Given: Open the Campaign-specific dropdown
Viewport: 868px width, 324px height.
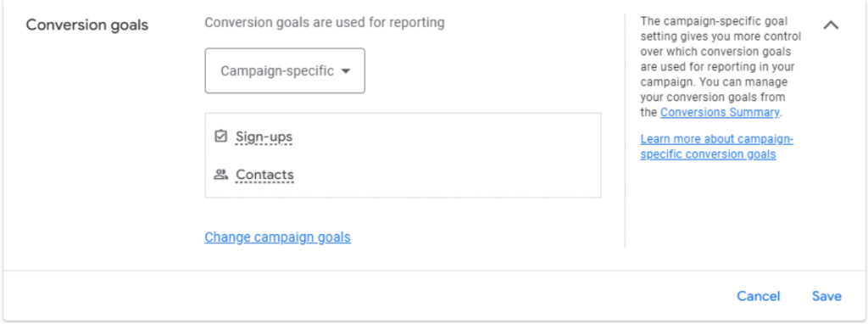Looking at the screenshot, I should click(285, 71).
